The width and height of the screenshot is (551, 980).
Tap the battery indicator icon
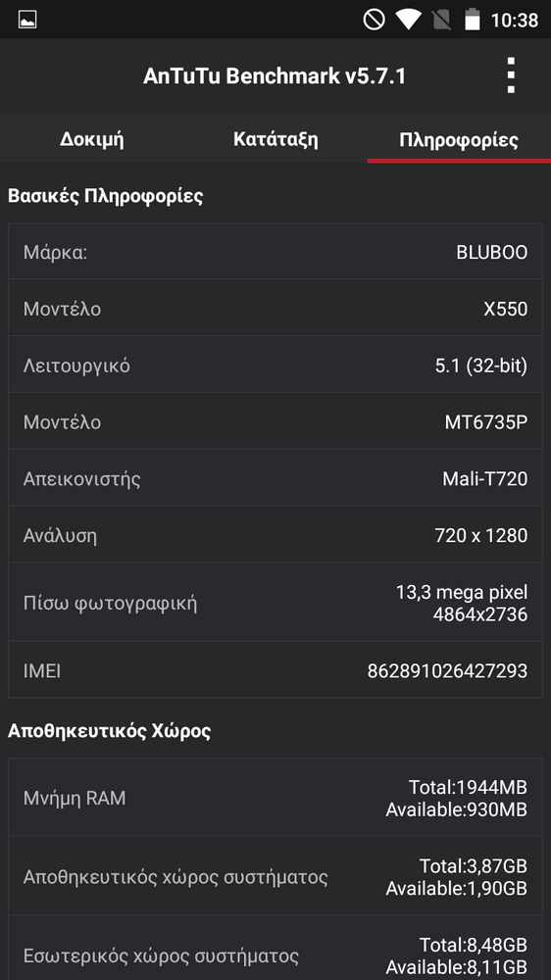coord(473,20)
